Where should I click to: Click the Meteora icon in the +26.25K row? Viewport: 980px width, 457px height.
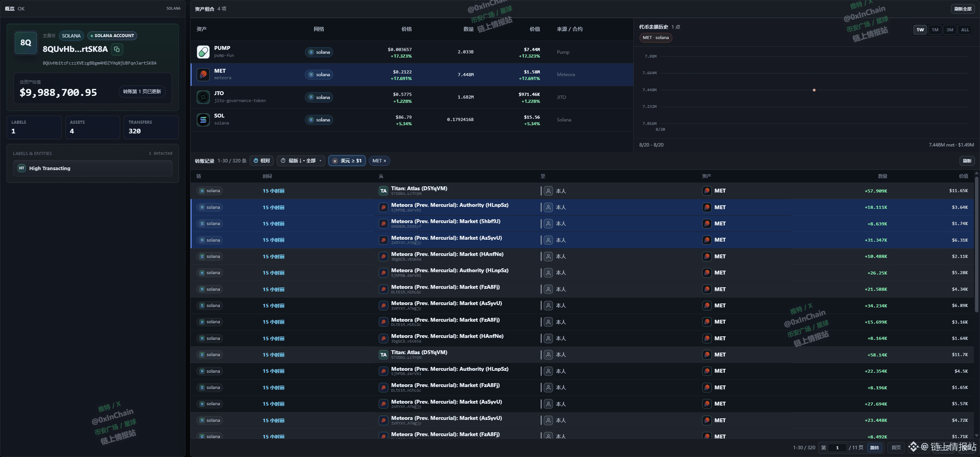point(383,273)
